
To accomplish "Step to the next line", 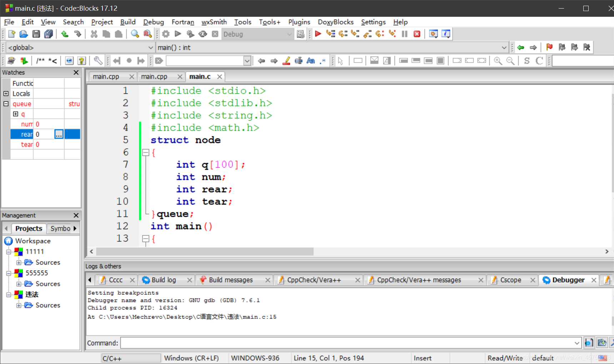I will 343,34.
